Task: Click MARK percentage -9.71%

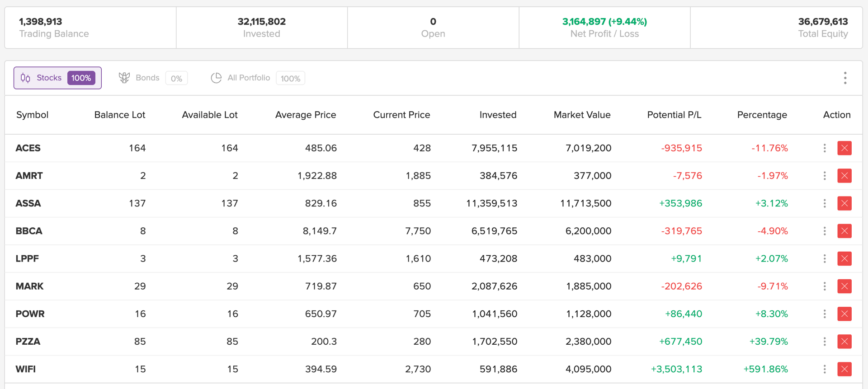Action: [x=773, y=286]
